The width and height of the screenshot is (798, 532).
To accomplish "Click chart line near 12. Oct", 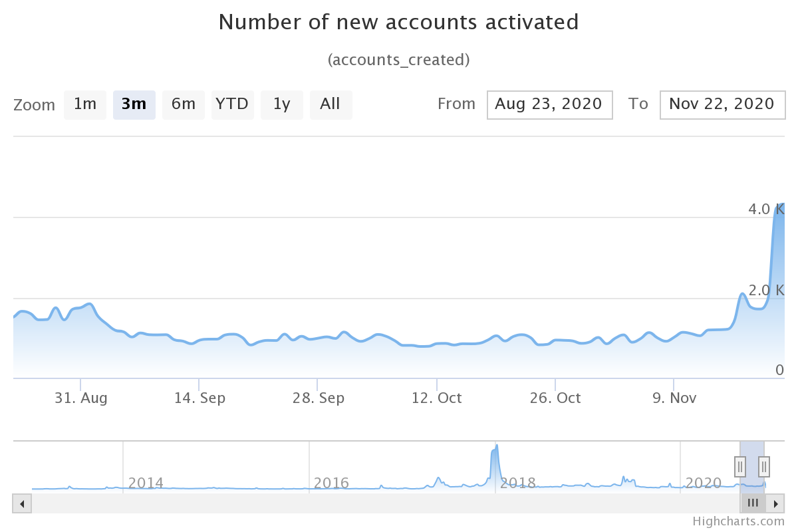I will click(437, 344).
